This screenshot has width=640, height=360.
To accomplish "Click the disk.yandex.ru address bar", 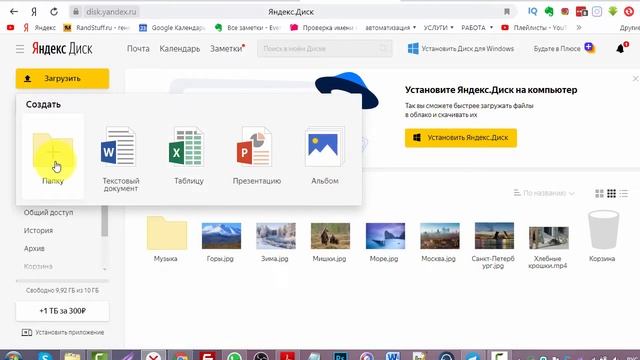I will coord(111,12).
